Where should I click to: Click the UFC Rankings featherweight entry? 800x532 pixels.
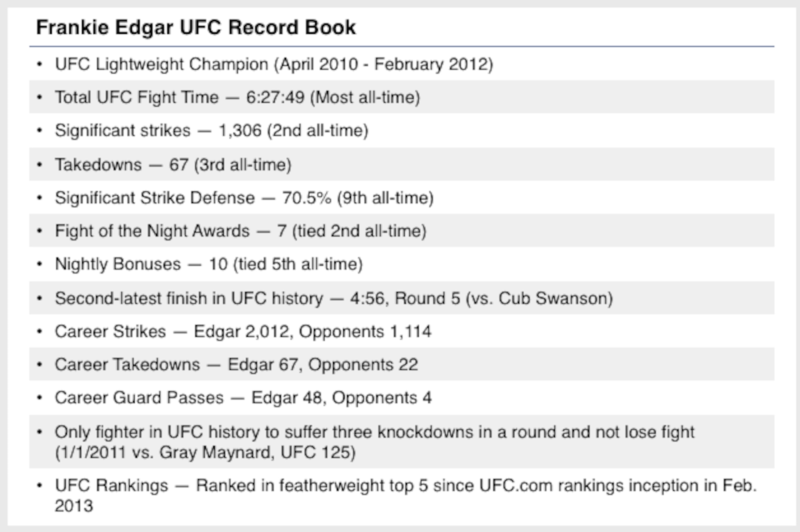402,495
